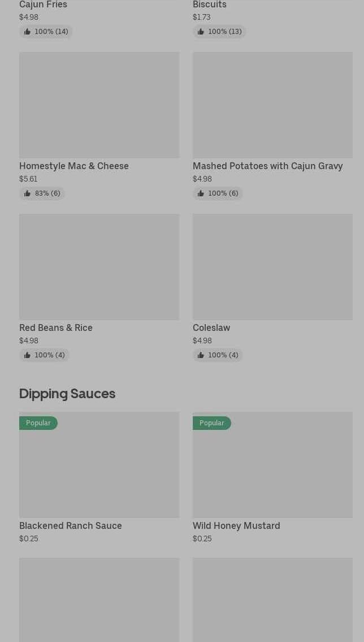Click the Dipping Sauces section heading

point(67,393)
